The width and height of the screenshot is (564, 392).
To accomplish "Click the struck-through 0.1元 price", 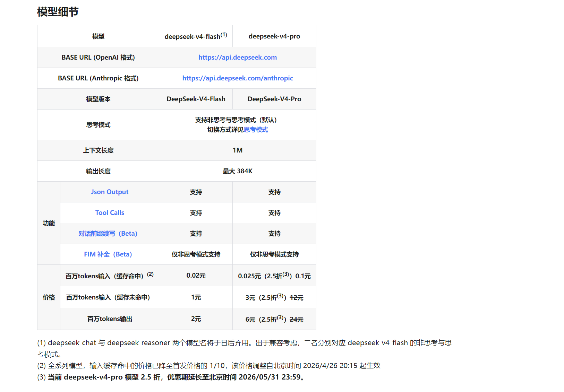I will click(303, 276).
